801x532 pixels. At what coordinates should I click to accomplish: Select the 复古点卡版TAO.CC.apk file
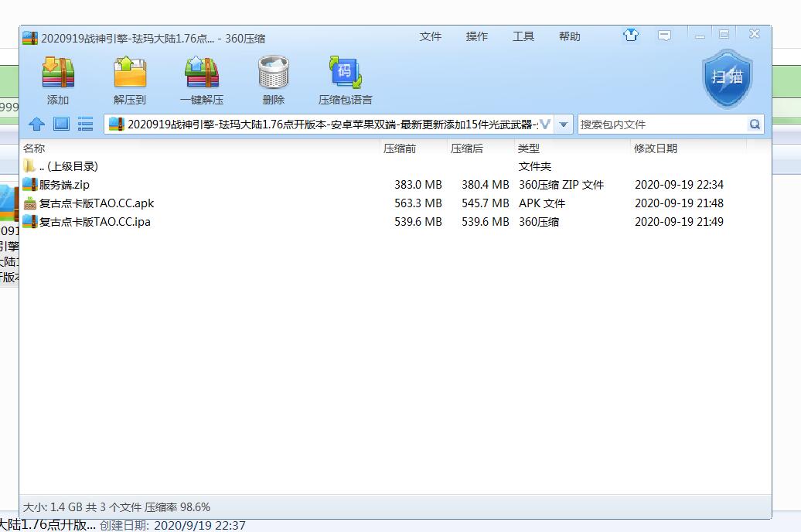coord(96,203)
